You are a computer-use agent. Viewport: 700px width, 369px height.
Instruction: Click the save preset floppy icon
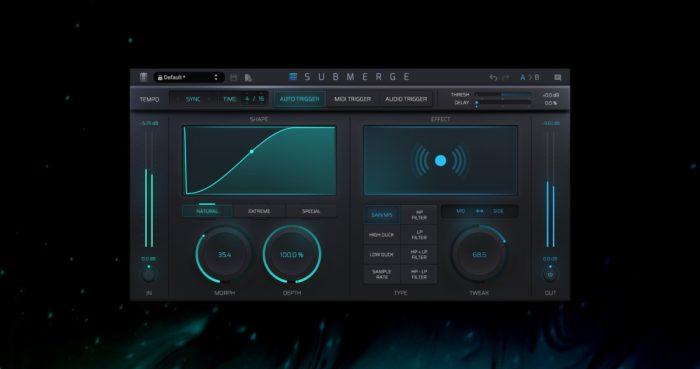pyautogui.click(x=233, y=78)
